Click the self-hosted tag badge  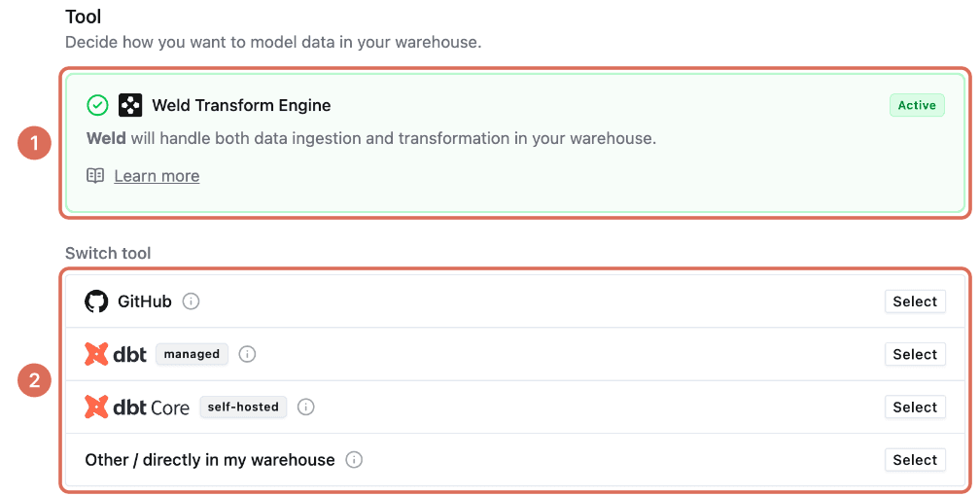coord(243,407)
